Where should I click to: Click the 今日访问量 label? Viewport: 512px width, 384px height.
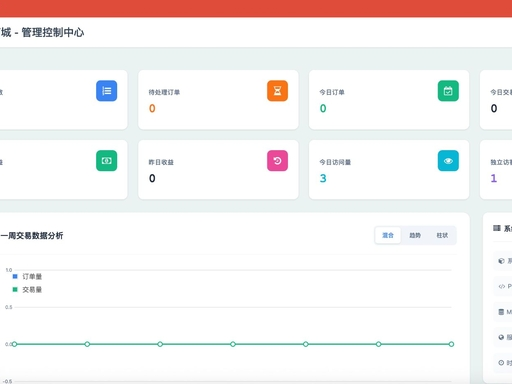(335, 162)
